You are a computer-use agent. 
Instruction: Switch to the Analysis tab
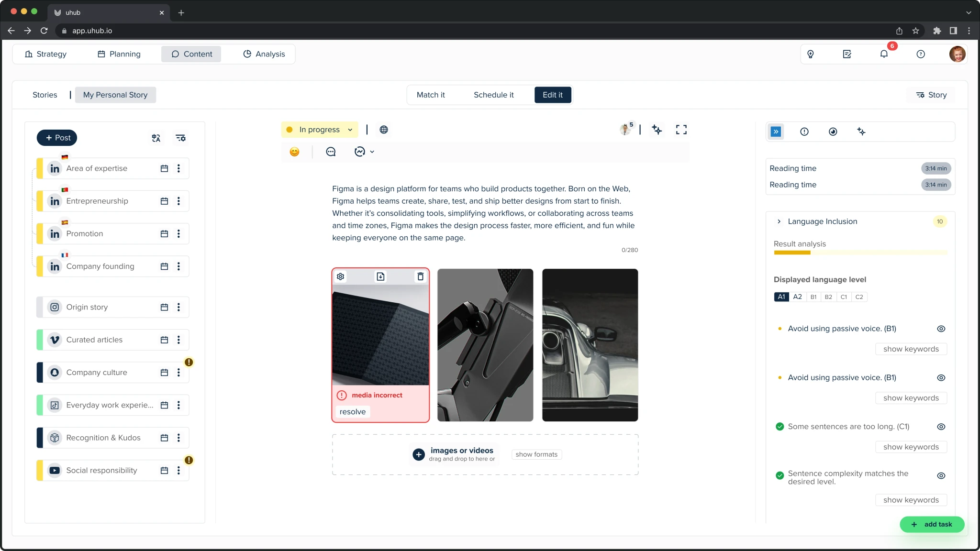[x=264, y=54]
